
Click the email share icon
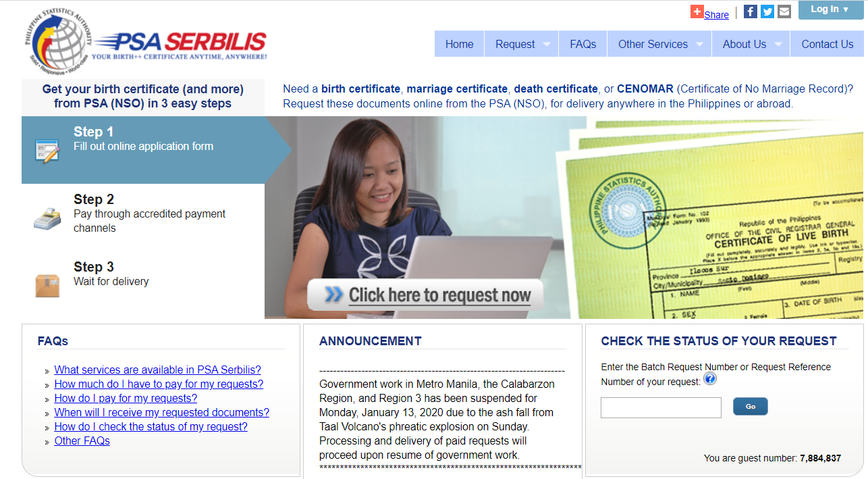[784, 11]
